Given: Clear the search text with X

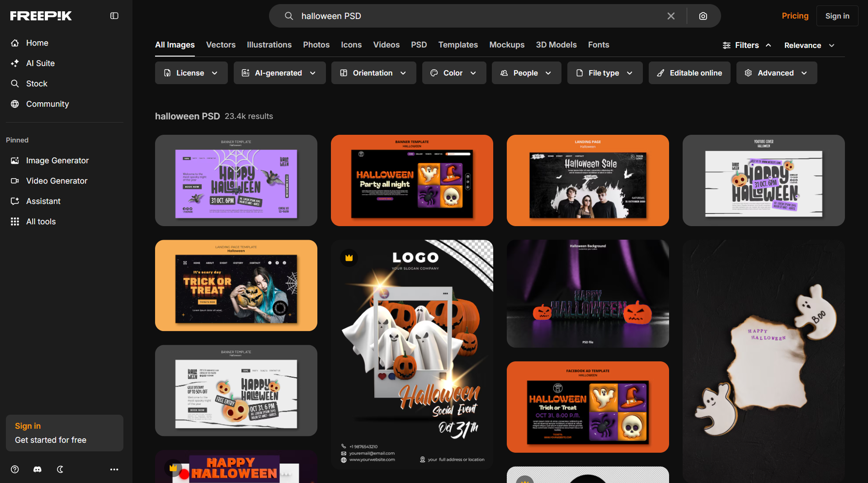Looking at the screenshot, I should 671,16.
